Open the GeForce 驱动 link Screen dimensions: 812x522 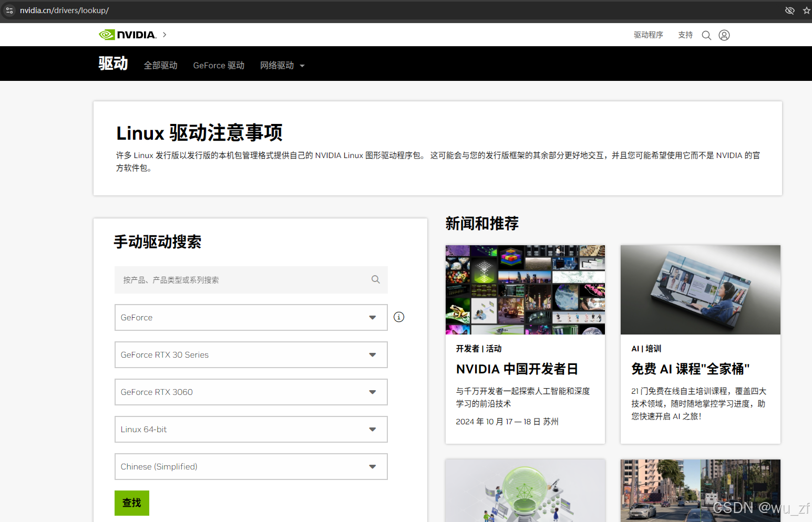218,65
